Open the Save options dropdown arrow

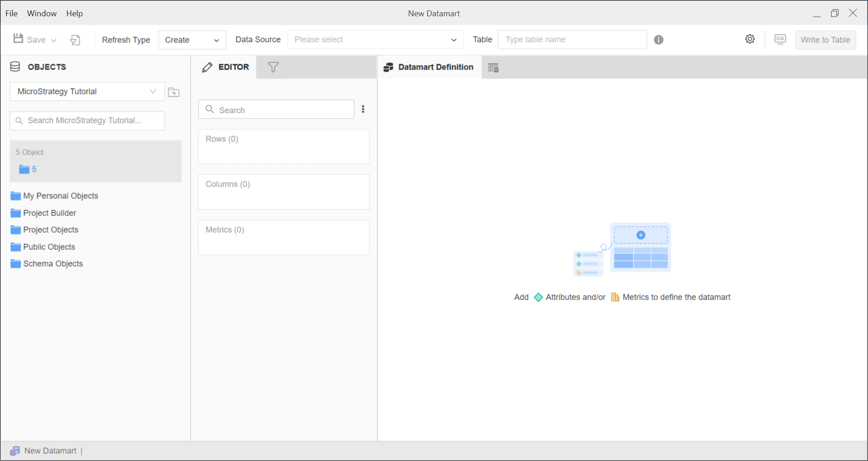(x=54, y=40)
